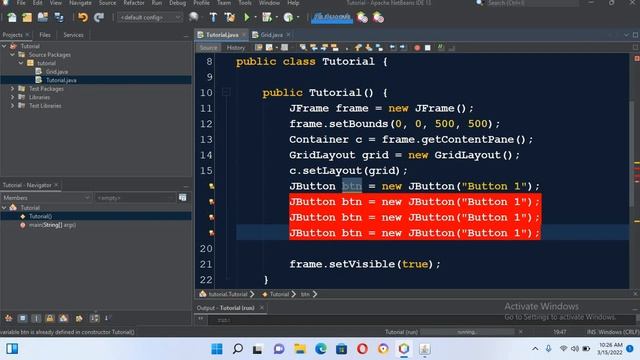Select Tutorial.java in Projects tree

(x=61, y=80)
